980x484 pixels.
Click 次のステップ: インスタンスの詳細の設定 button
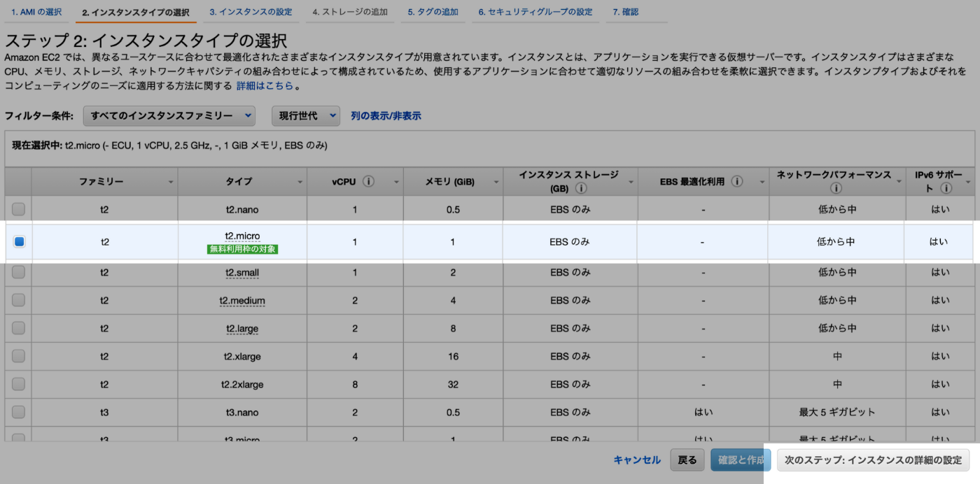coord(873,460)
